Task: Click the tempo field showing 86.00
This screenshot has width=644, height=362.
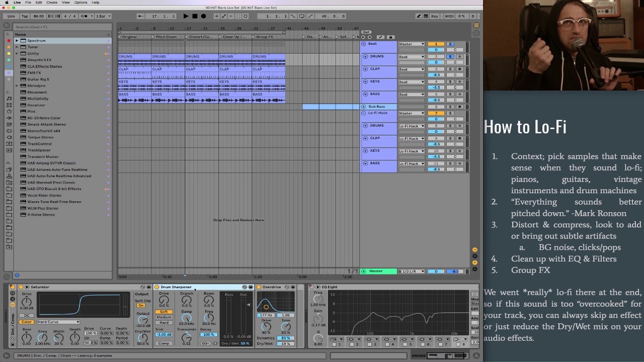Action: point(39,16)
